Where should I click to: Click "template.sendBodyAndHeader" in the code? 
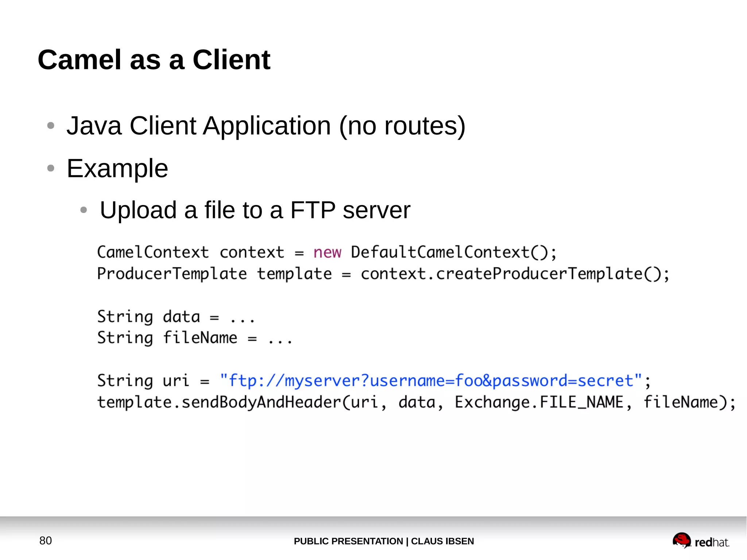click(219, 402)
